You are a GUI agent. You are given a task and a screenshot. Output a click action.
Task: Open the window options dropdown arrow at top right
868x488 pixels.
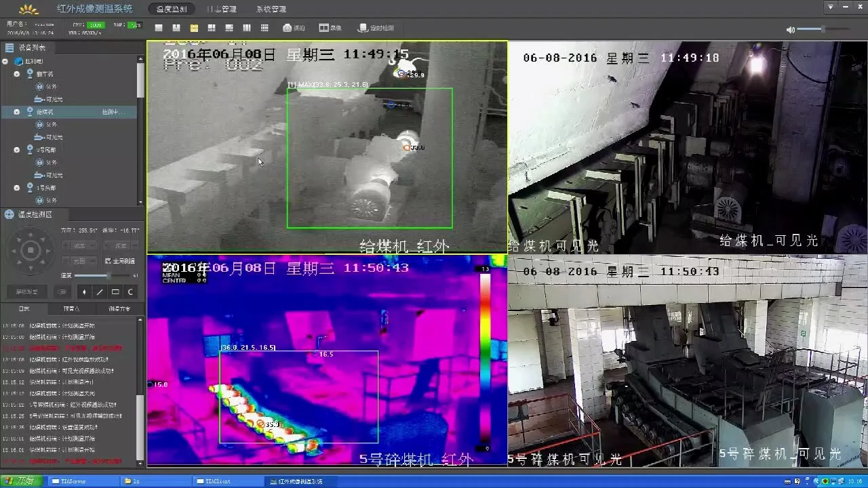tap(831, 7)
